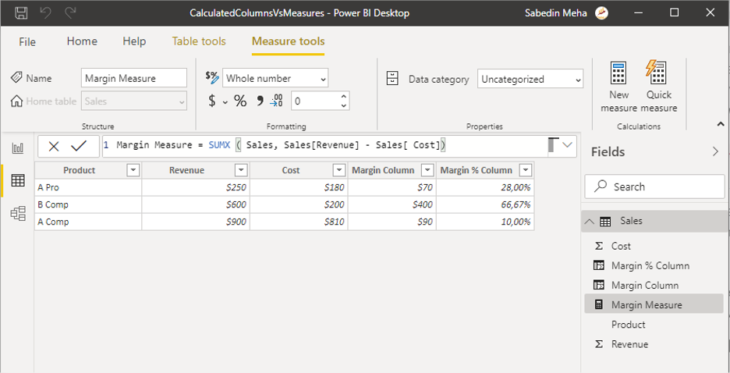The height and width of the screenshot is (373, 730).
Task: Collapse the ribbon with caret
Action: [x=720, y=124]
